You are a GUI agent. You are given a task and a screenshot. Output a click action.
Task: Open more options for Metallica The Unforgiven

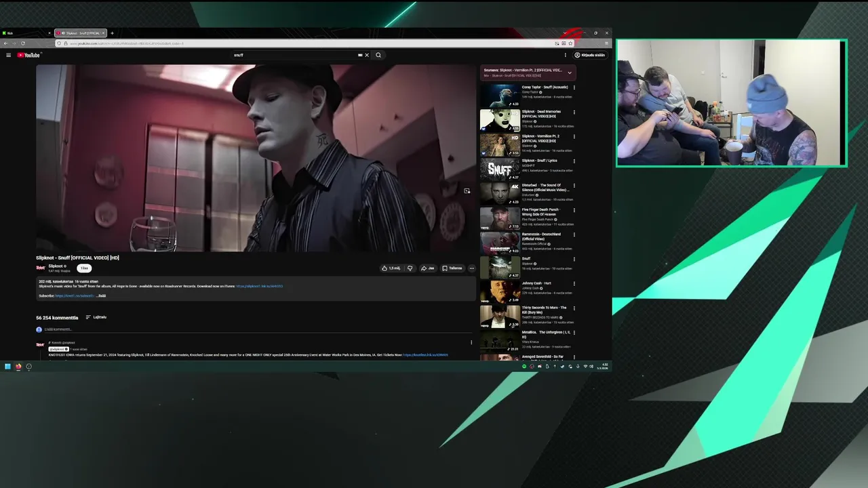[x=574, y=332]
